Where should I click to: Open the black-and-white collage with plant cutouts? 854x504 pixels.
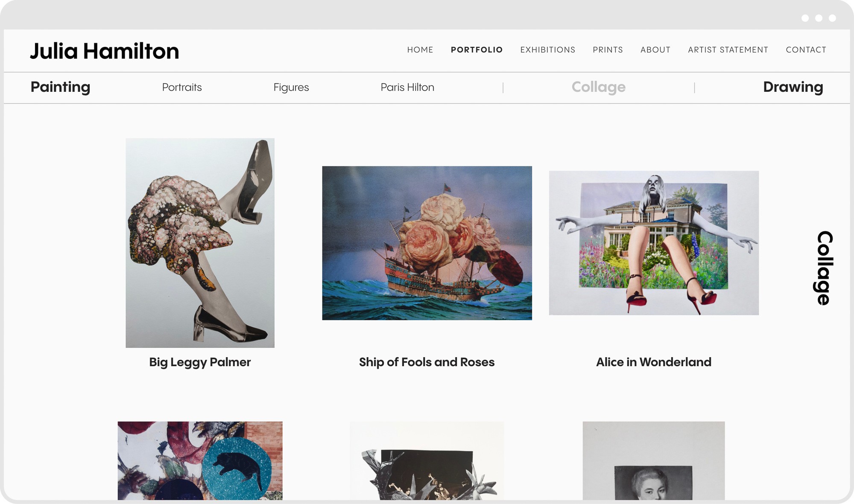427,460
